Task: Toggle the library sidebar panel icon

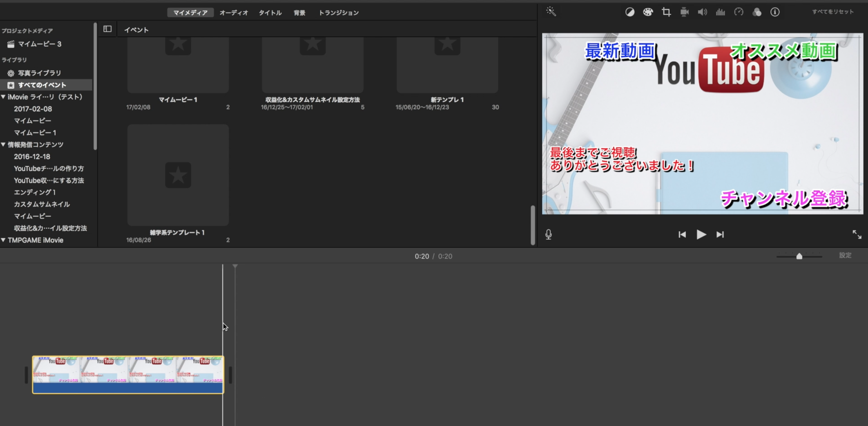Action: click(x=107, y=29)
